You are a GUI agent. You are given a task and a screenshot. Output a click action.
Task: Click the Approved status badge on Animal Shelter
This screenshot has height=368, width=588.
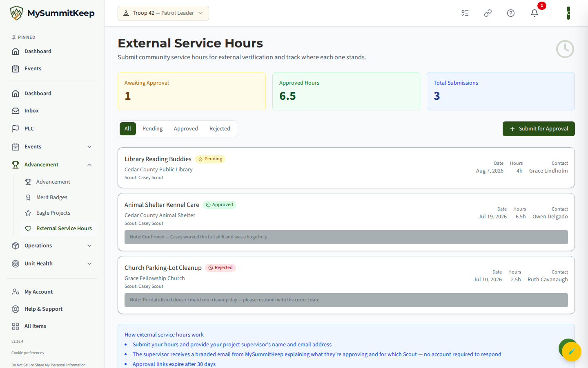tap(219, 204)
